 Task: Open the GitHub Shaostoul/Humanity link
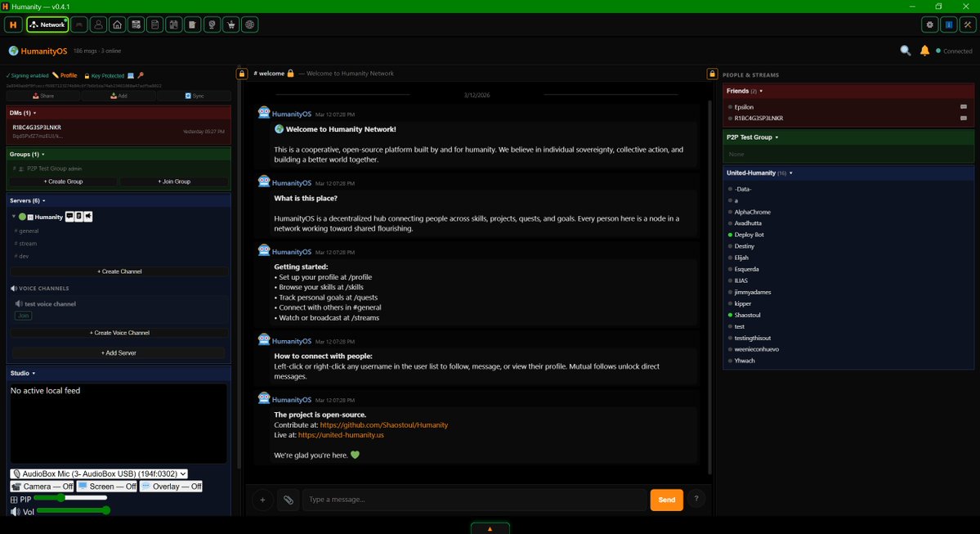[x=384, y=425]
